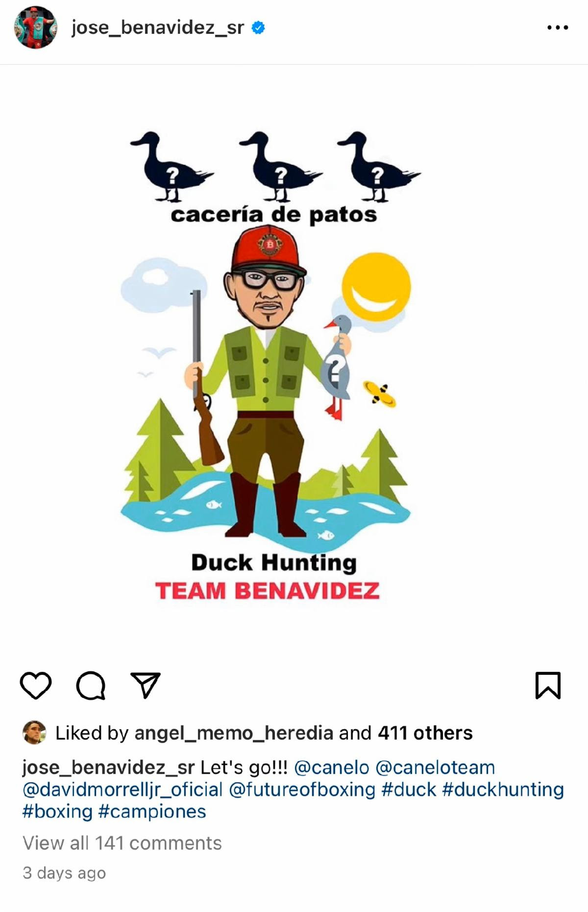
Task: View all 141 comments
Action: [x=122, y=843]
